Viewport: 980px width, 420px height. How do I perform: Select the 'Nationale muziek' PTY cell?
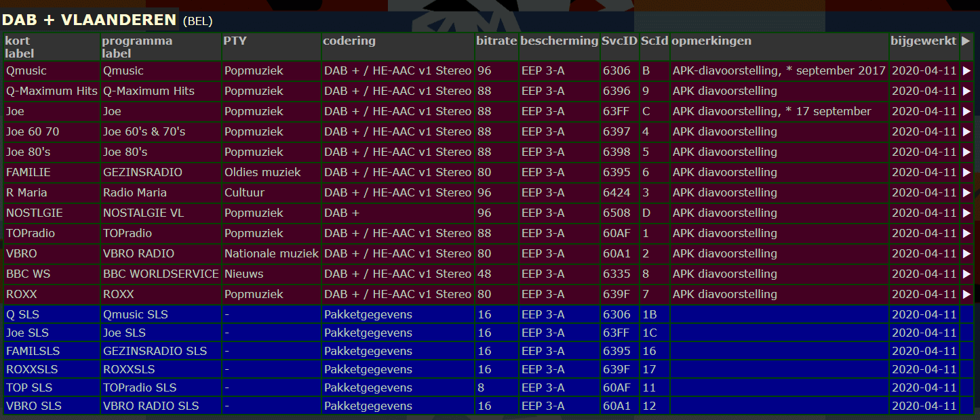(x=271, y=253)
